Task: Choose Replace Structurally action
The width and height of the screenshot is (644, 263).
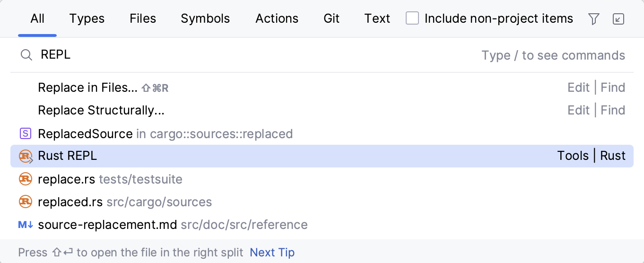Action: (x=101, y=110)
